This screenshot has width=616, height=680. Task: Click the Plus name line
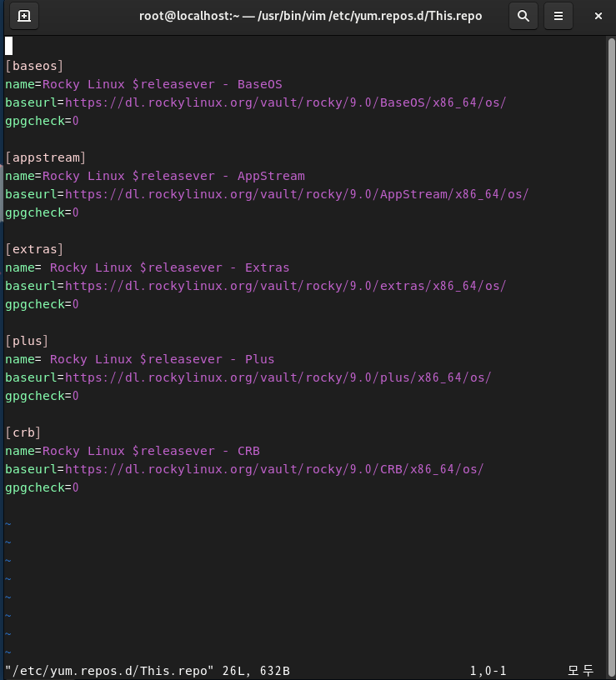click(x=140, y=359)
